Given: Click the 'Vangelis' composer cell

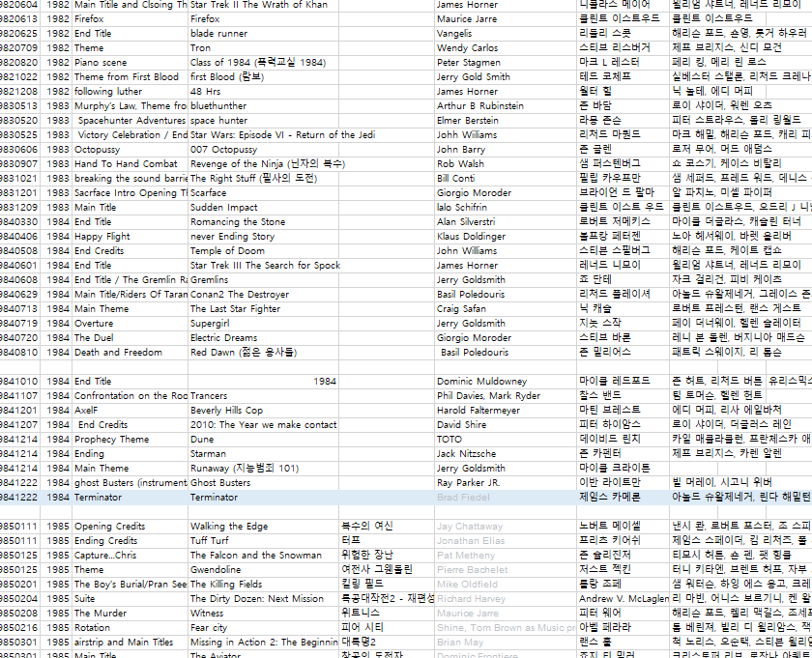Looking at the screenshot, I should click(506, 34).
